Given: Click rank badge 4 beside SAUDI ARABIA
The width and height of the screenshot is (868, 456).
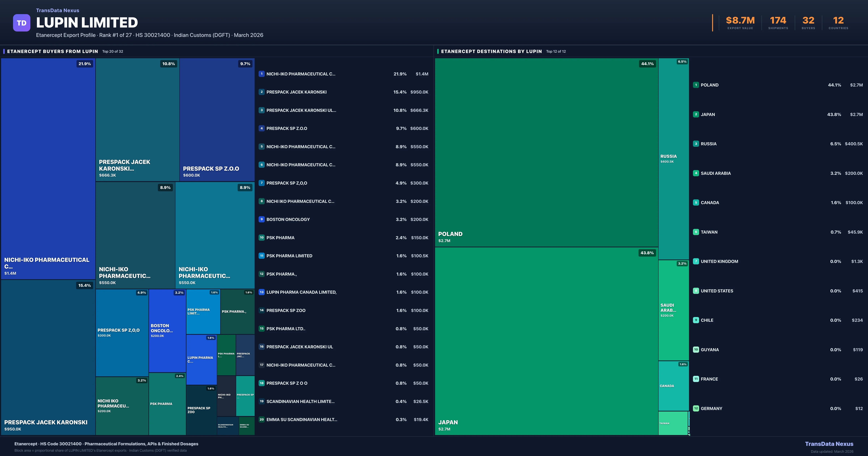Looking at the screenshot, I should (x=696, y=173).
